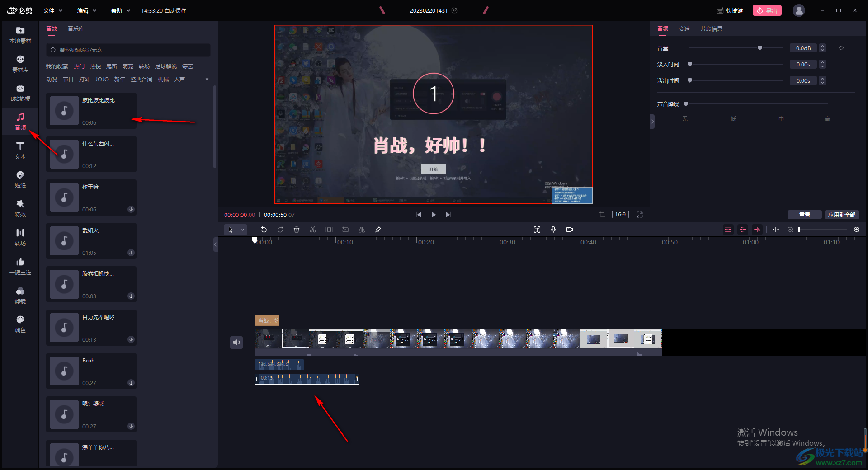Adjust the 音量 volume stepper arrows
The width and height of the screenshot is (868, 470).
[822, 48]
